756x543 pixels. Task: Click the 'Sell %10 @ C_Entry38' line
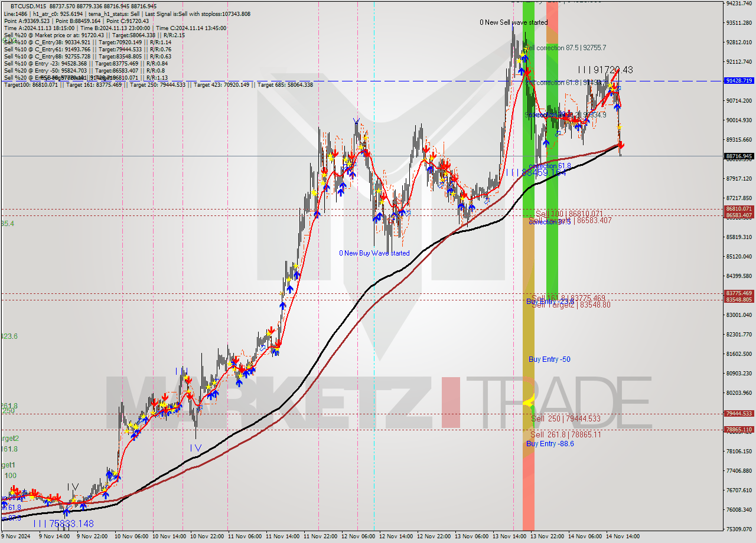[x=87, y=42]
